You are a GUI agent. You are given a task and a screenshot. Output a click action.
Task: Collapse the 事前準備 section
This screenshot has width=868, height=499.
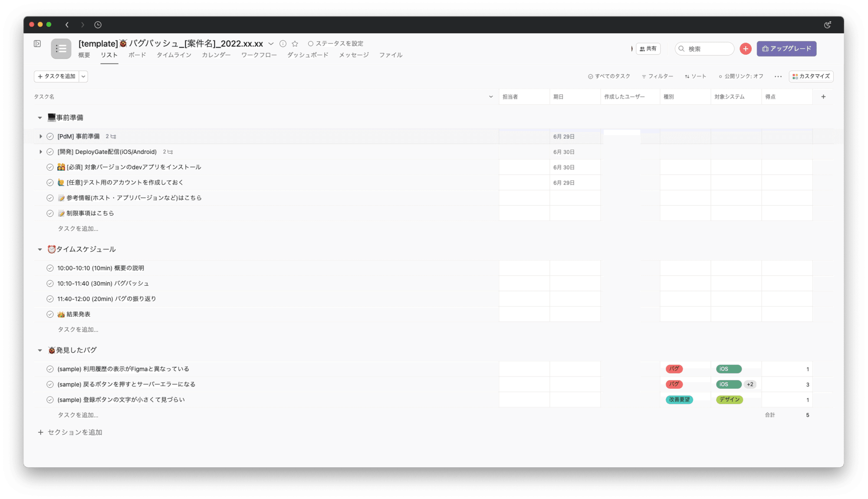(40, 118)
